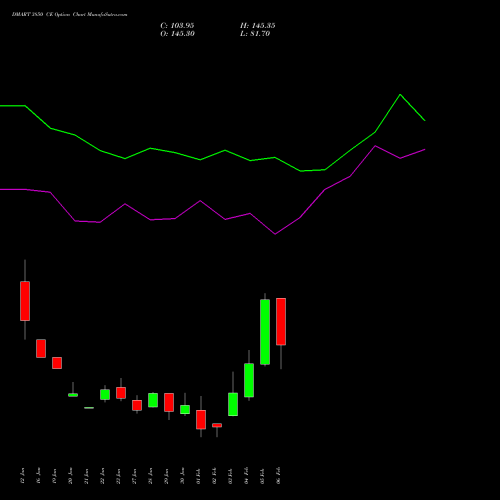Select the close value C: 103.95
This screenshot has width=500, height=500.
177,26
